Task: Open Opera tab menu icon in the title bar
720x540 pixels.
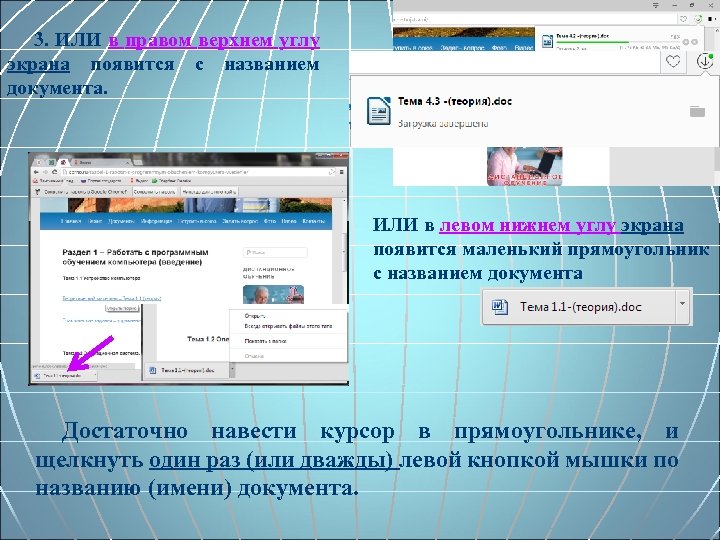Action: pos(656,5)
